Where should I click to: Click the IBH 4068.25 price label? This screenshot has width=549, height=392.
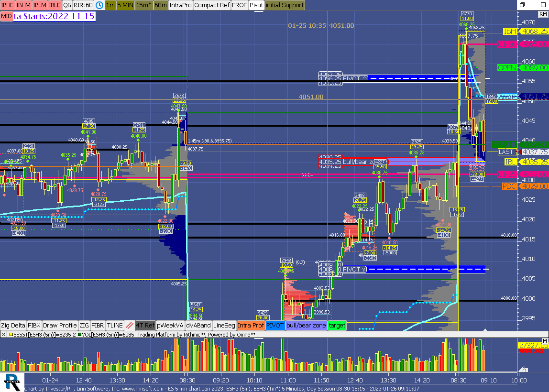525,32
